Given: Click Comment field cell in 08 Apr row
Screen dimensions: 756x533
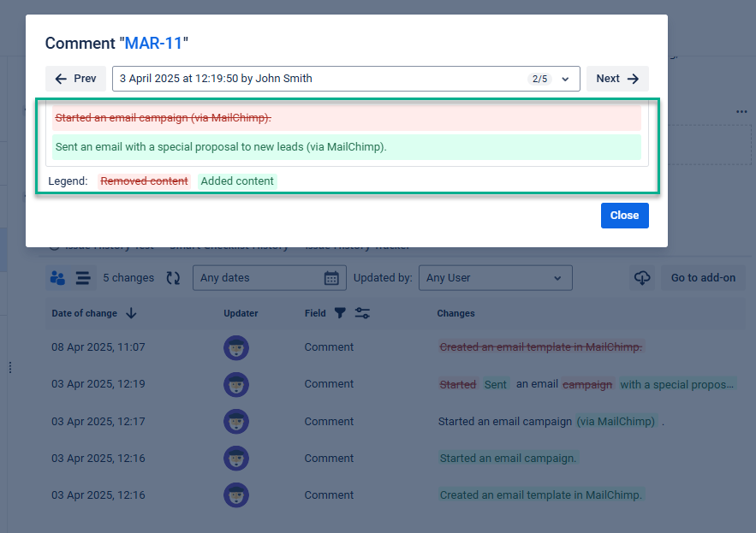Looking at the screenshot, I should tap(329, 347).
